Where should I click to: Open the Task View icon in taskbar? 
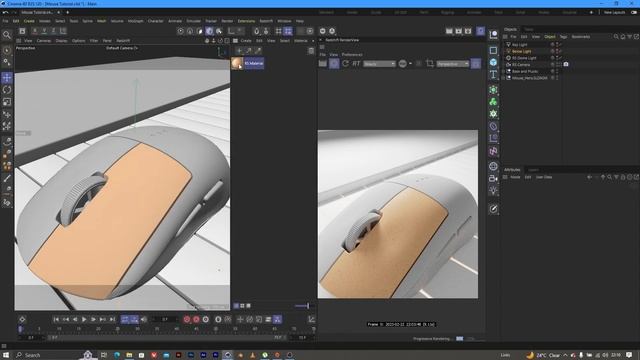click(104, 355)
